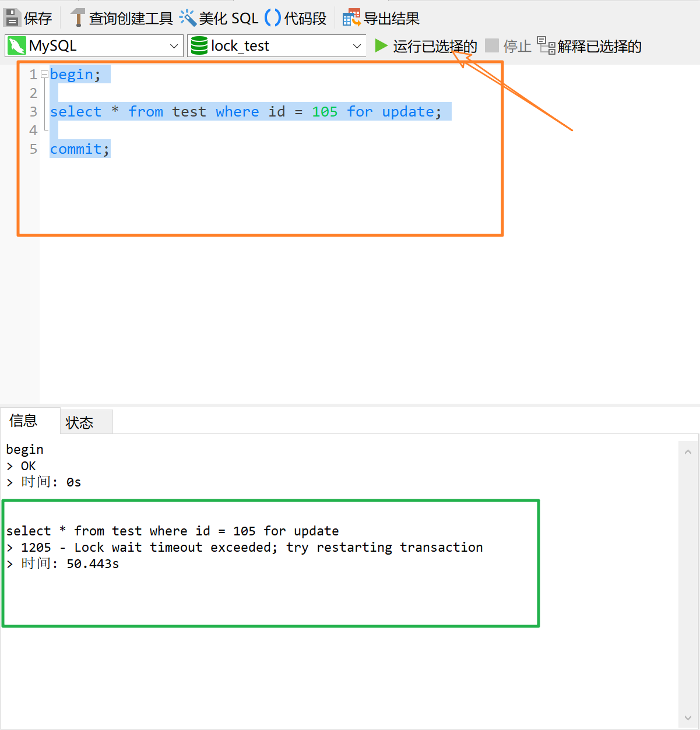Click the green run arrow icon
This screenshot has height=730, width=700.
tap(381, 45)
